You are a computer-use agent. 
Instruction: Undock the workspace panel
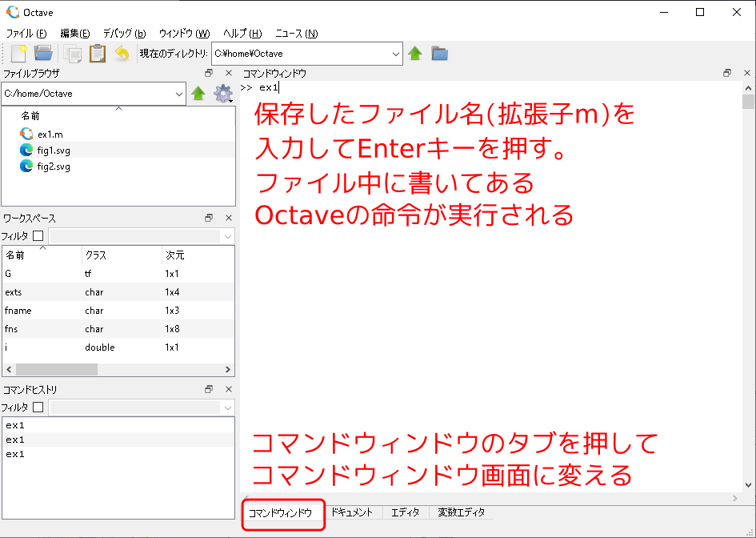point(208,217)
